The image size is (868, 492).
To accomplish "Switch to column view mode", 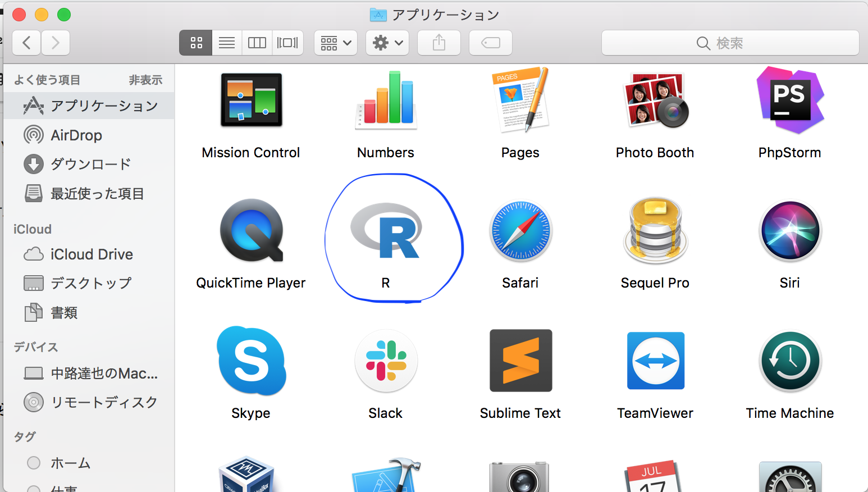I will (257, 43).
